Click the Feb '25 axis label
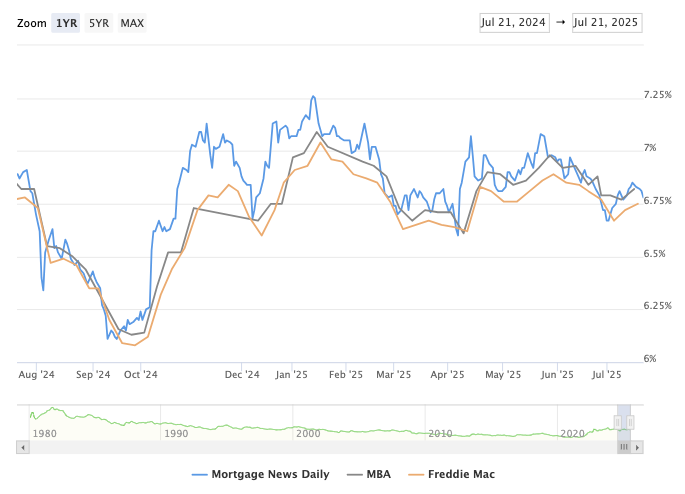The image size is (685, 494). tap(346, 375)
